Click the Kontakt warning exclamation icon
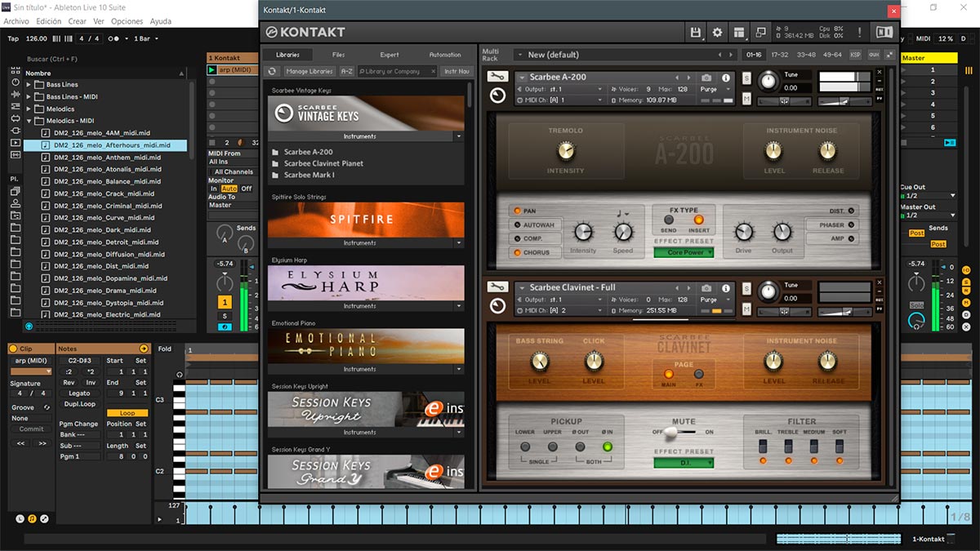The width and height of the screenshot is (980, 551). [x=860, y=33]
